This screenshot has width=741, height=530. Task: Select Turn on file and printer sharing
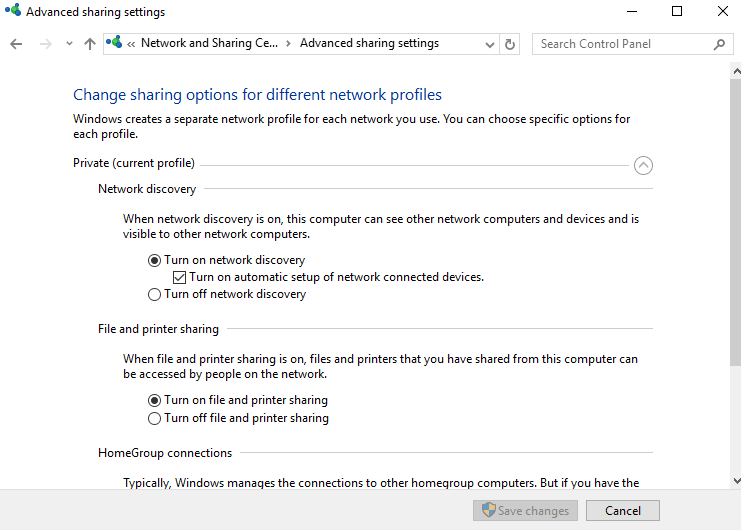154,400
